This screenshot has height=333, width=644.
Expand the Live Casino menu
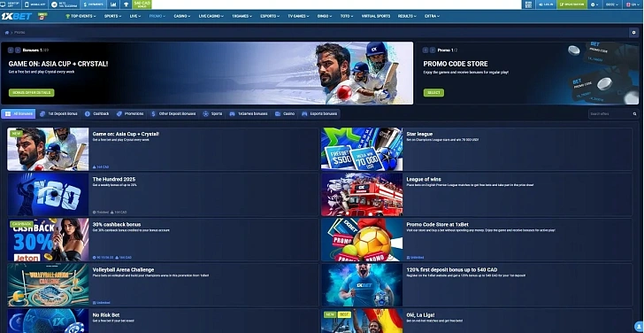pyautogui.click(x=211, y=16)
